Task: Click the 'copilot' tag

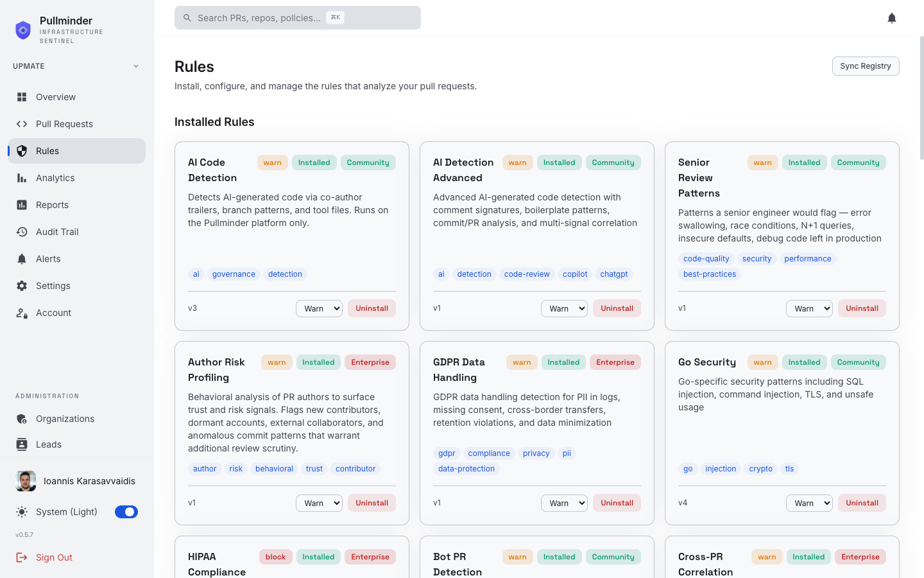Action: coord(575,274)
